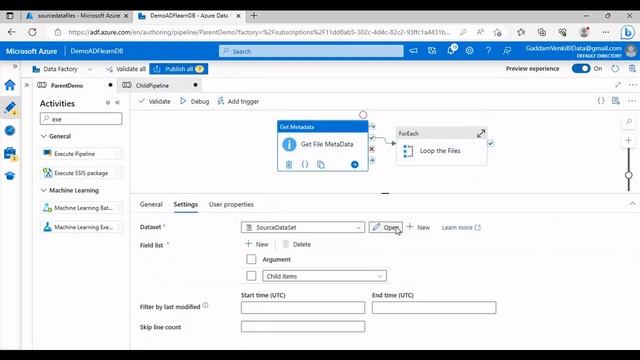
Task: Open Azure settings gear icon
Action: point(469,51)
